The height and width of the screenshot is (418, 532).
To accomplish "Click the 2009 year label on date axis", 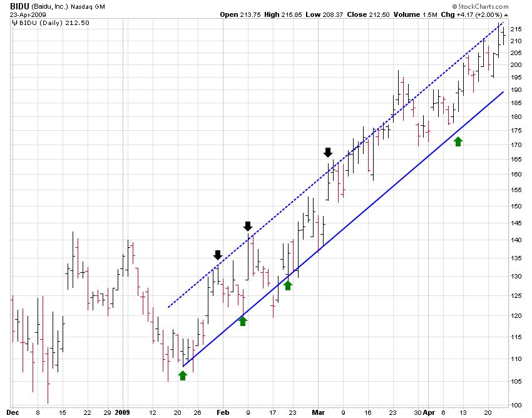I will click(x=122, y=412).
